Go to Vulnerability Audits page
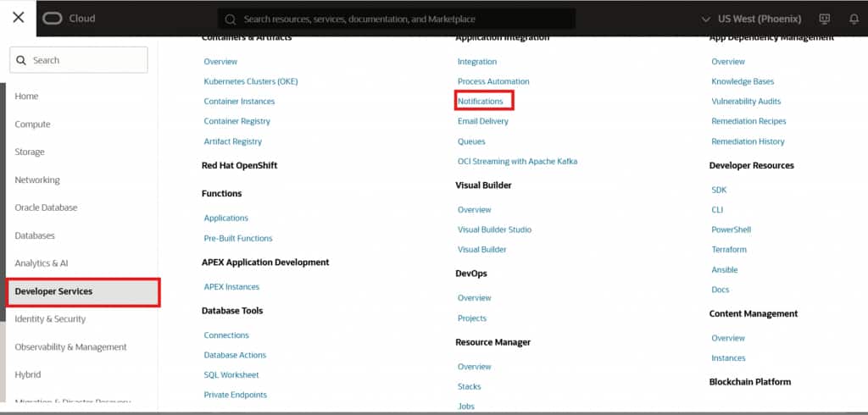 [746, 102]
